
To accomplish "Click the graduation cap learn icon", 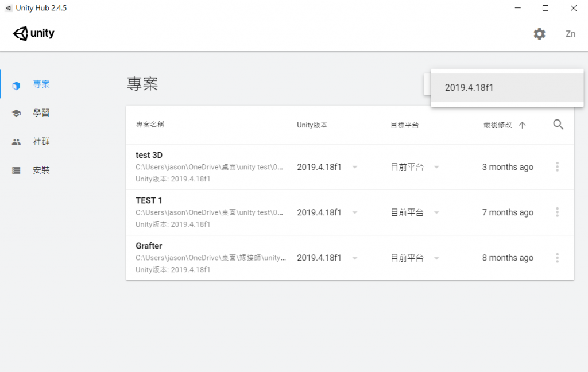I will 16,113.
